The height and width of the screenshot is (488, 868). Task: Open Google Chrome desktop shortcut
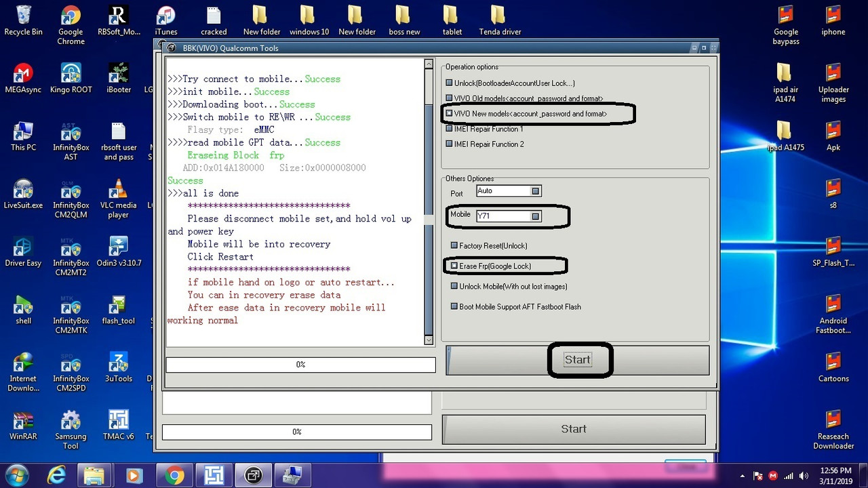click(x=71, y=24)
